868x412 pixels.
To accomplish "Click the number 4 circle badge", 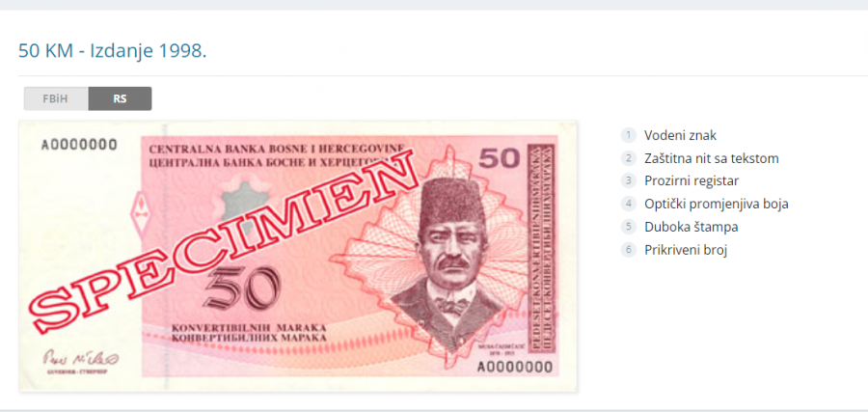I will 628,204.
